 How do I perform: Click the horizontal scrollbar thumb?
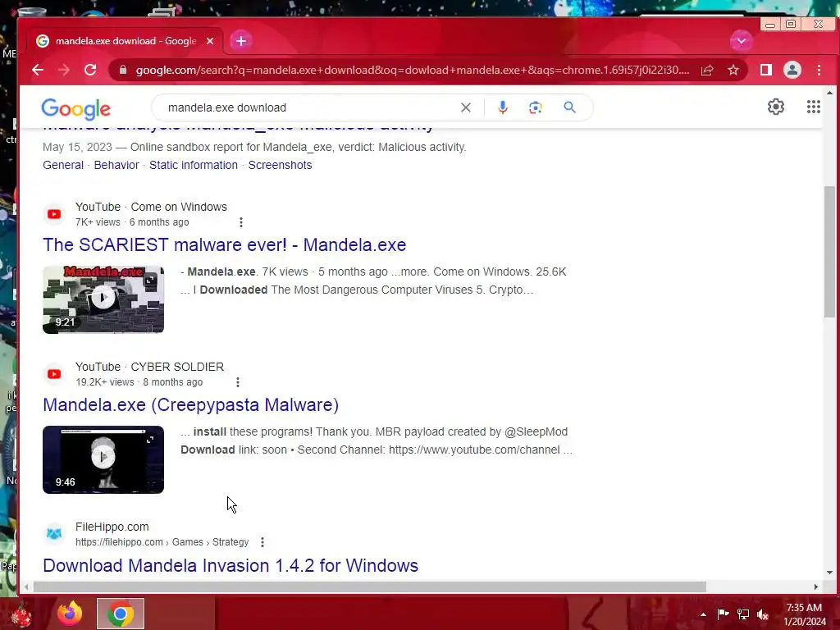(x=370, y=587)
